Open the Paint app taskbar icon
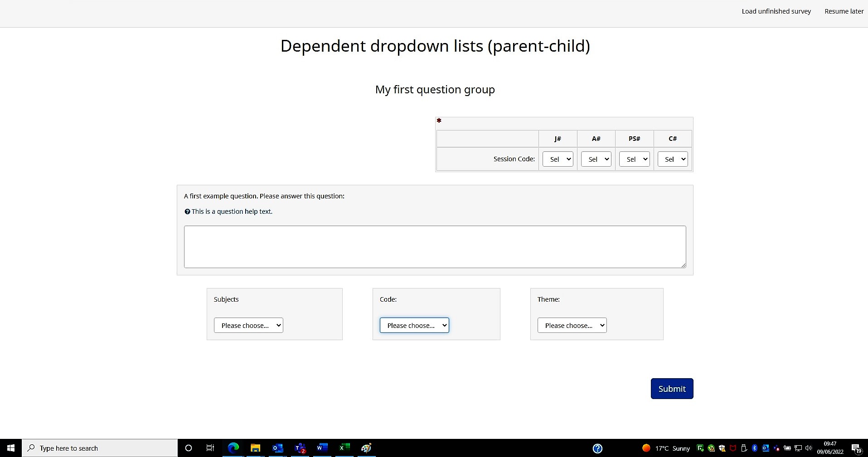This screenshot has width=868, height=457. [366, 448]
